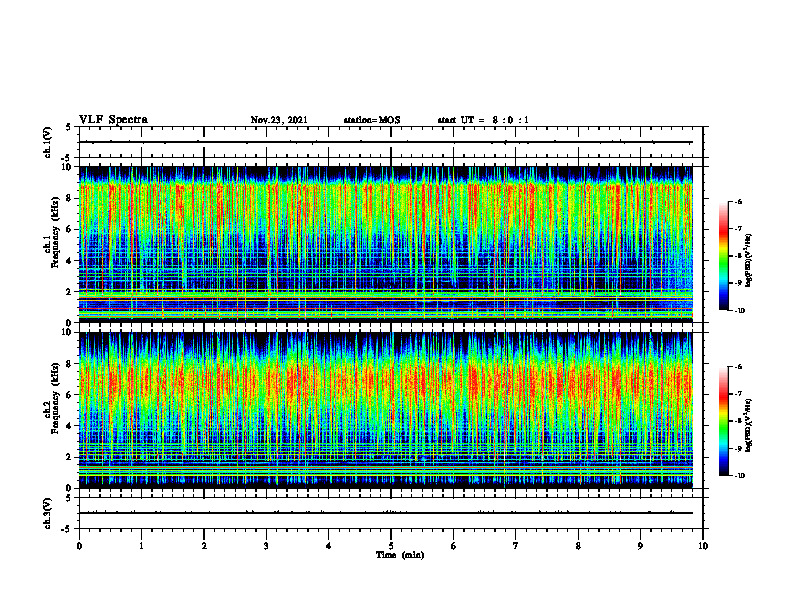Click the time axis tick label "10"
Viewport: 792px width, 612px height.
click(703, 546)
